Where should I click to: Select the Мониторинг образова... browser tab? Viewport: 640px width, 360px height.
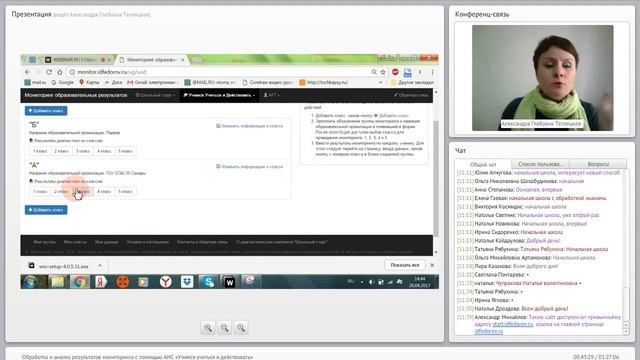click(151, 60)
